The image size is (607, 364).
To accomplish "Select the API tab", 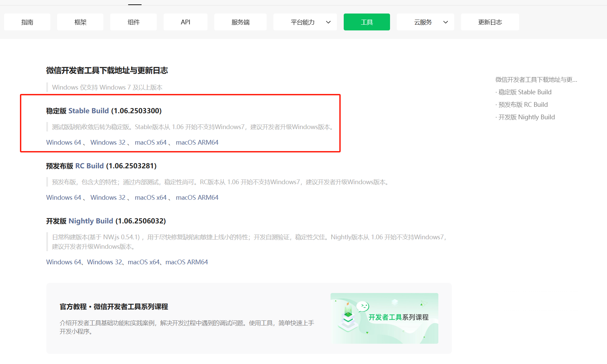I will click(186, 22).
